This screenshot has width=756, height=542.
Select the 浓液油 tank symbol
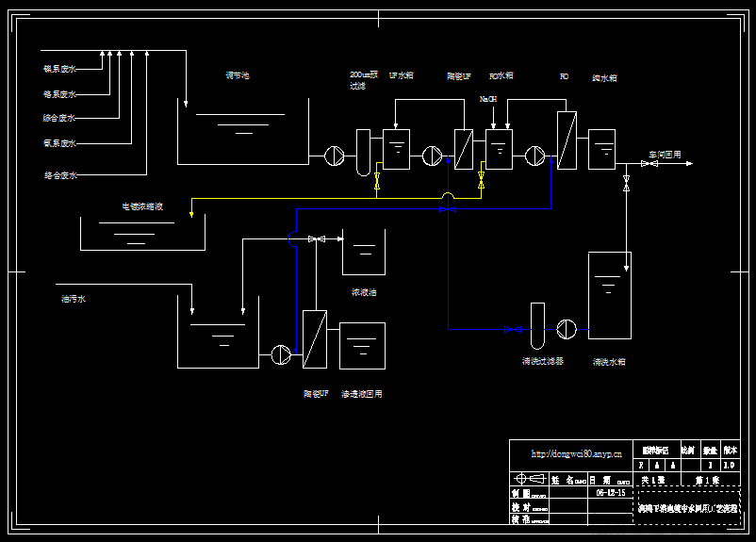364,253
